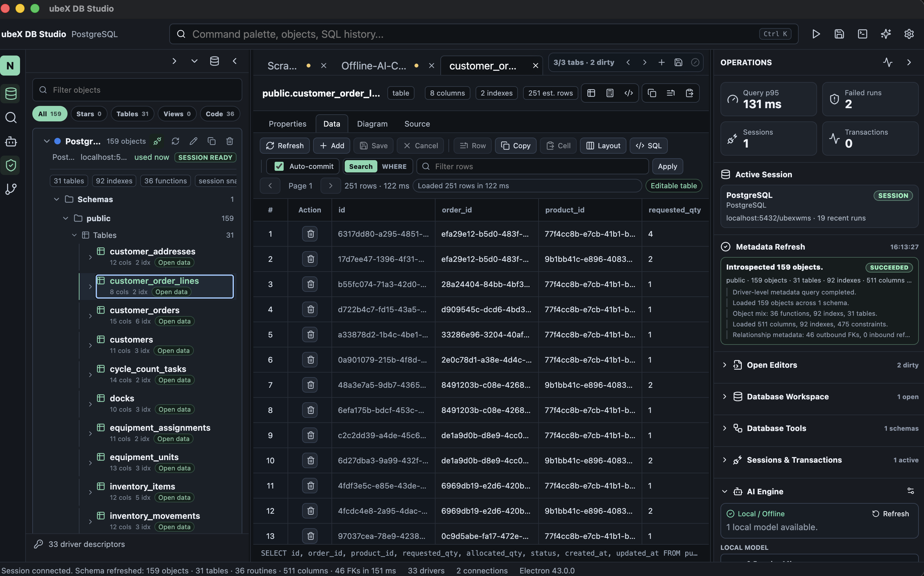924x576 pixels.
Task: Select the Code 36 filter chip
Action: click(x=220, y=114)
